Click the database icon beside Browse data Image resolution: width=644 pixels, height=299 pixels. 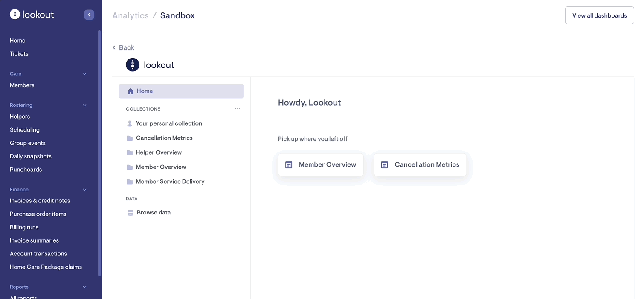131,212
